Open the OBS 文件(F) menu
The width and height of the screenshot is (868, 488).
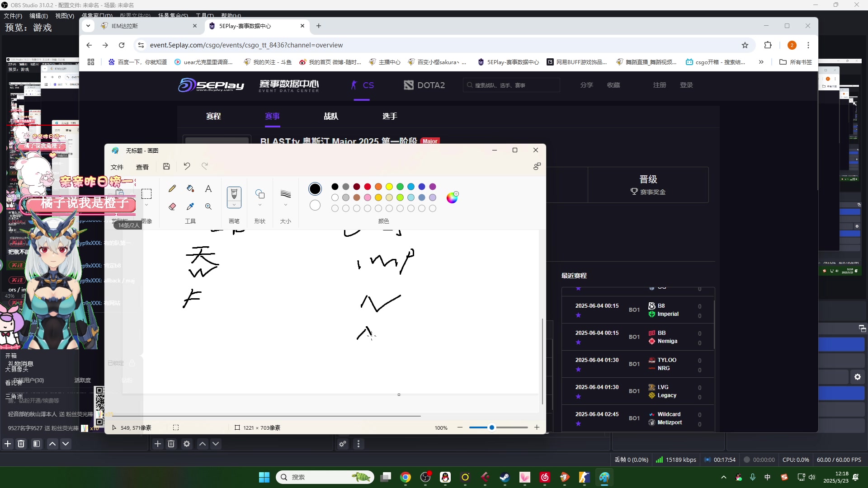[x=13, y=16]
